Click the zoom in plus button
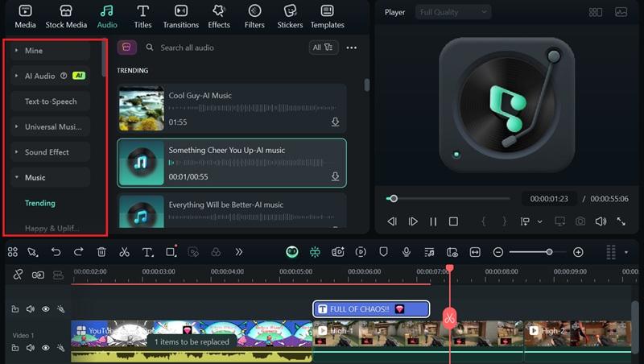 click(578, 252)
